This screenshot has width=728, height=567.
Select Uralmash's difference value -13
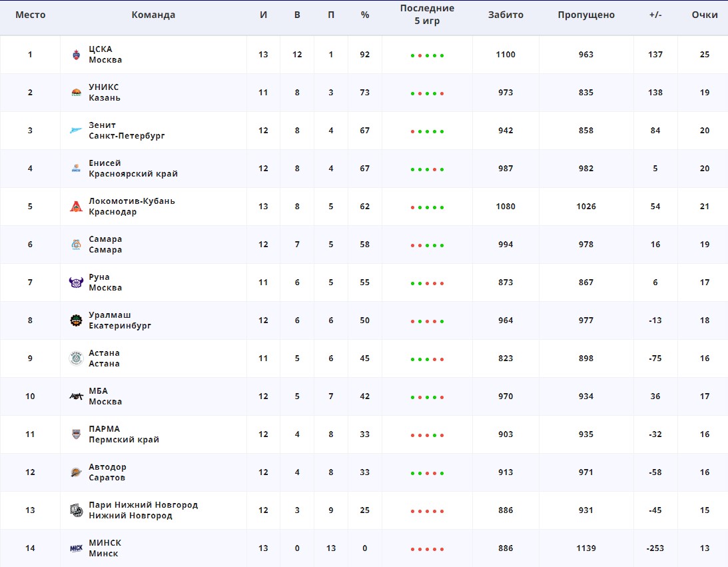[x=655, y=320]
